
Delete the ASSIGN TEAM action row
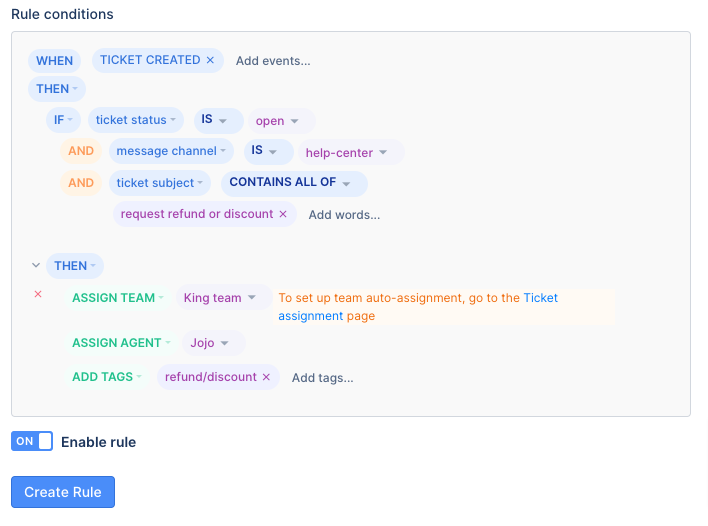pyautogui.click(x=38, y=294)
